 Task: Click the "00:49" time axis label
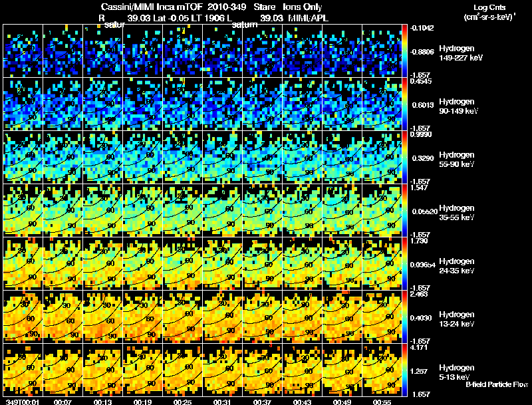[x=342, y=402]
